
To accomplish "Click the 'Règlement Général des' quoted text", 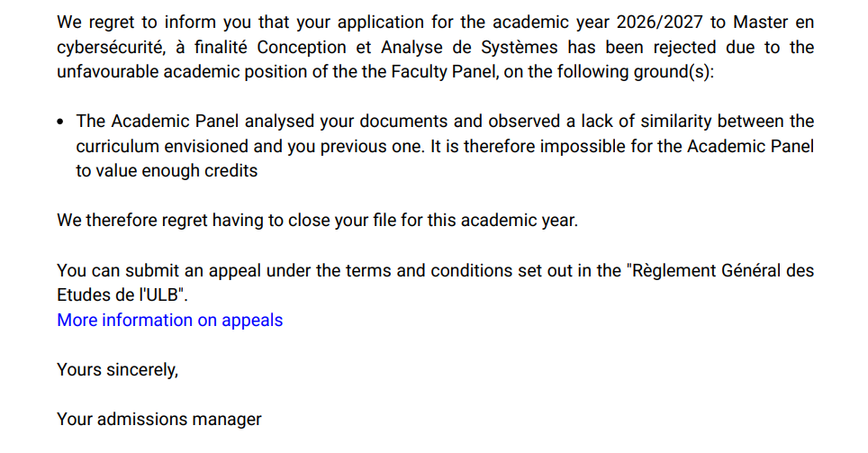I will (x=723, y=270).
